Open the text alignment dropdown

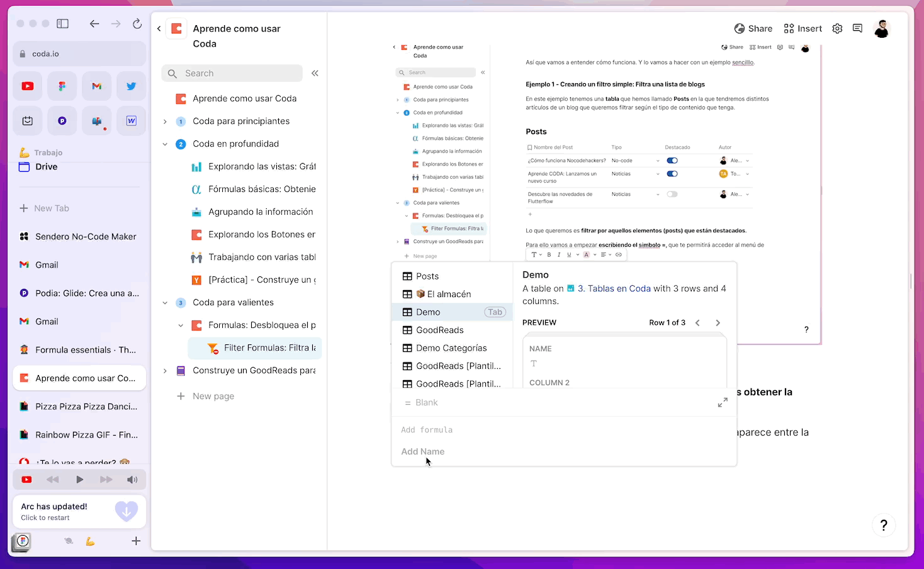[x=606, y=255]
